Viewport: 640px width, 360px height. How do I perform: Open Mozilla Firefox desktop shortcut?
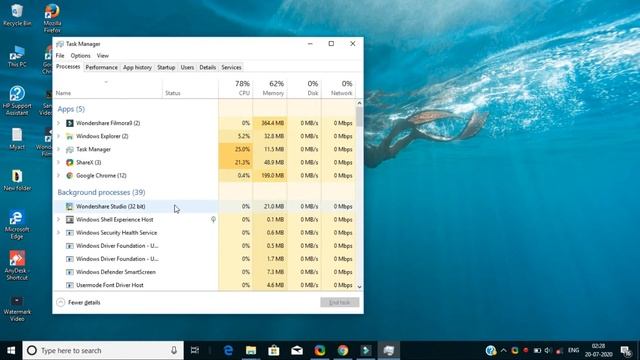pyautogui.click(x=52, y=18)
